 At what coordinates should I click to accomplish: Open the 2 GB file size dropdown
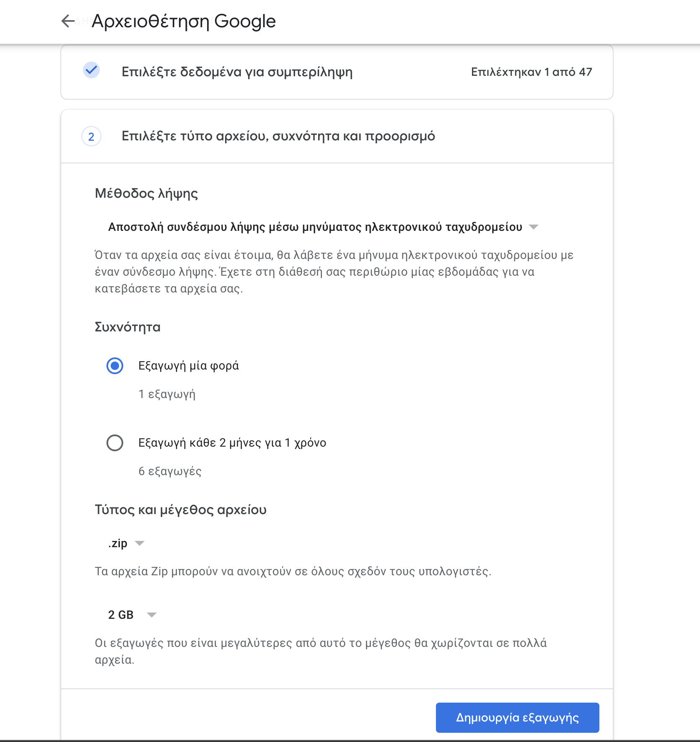132,615
